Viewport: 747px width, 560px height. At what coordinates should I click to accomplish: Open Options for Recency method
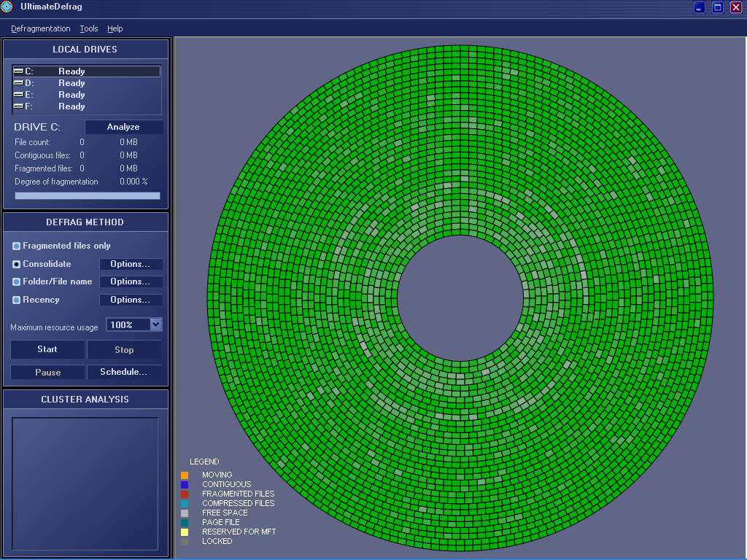click(x=131, y=300)
